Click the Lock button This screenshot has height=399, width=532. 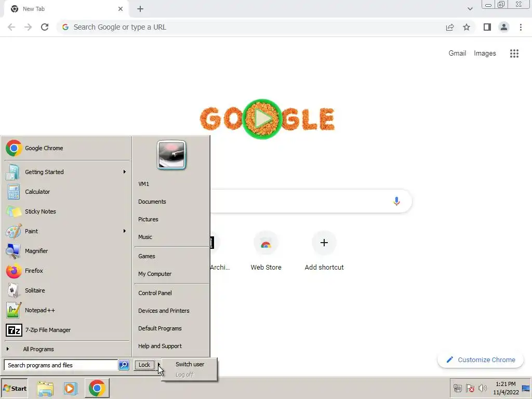pos(144,365)
